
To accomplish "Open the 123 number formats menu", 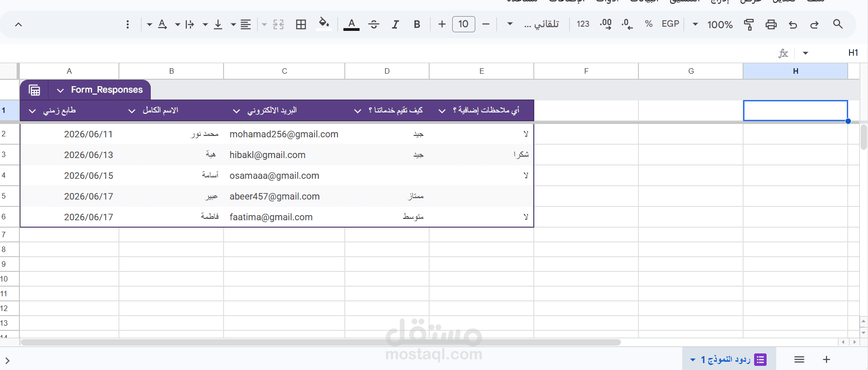I will tap(583, 24).
